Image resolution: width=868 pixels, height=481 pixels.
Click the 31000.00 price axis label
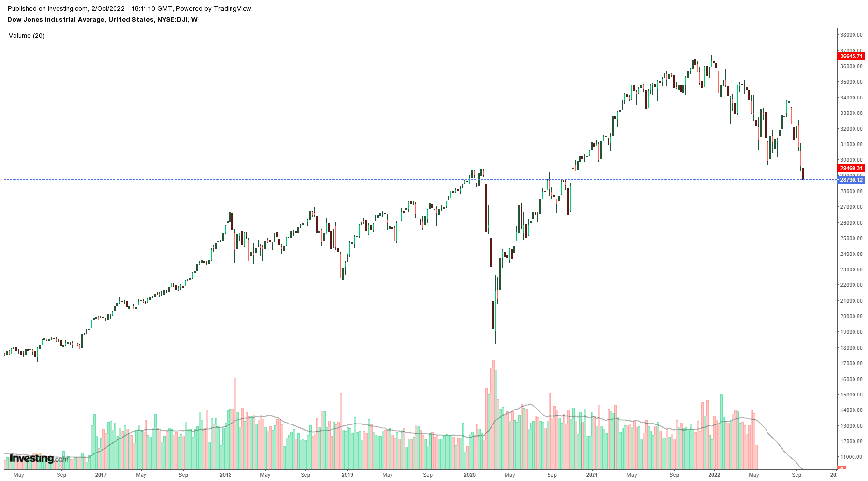pyautogui.click(x=851, y=144)
